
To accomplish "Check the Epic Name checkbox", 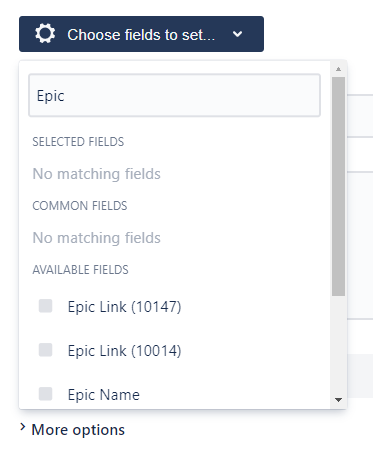I will [x=45, y=394].
